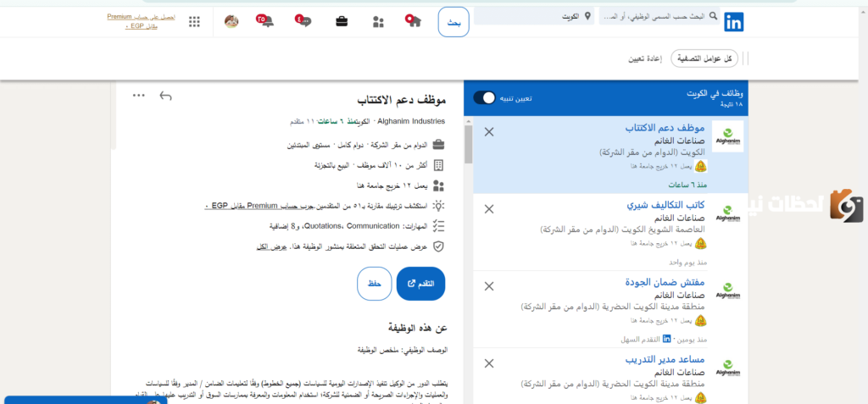Open Notifications bell icon
Screen dimensions: 868x404
click(x=265, y=21)
